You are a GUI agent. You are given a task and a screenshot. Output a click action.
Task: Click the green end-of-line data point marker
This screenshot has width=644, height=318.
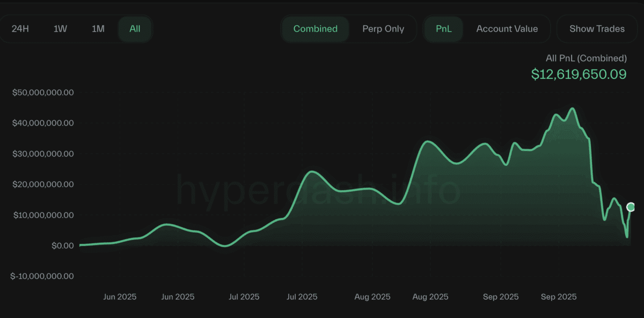[631, 207]
